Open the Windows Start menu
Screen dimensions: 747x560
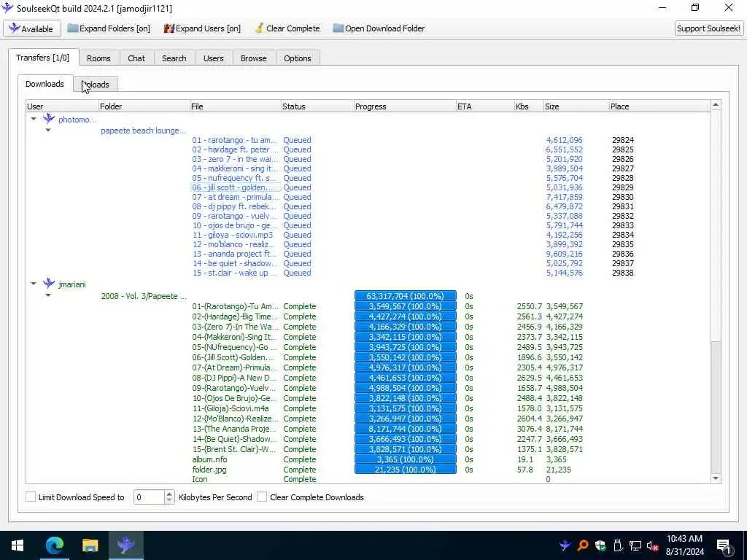click(x=18, y=545)
